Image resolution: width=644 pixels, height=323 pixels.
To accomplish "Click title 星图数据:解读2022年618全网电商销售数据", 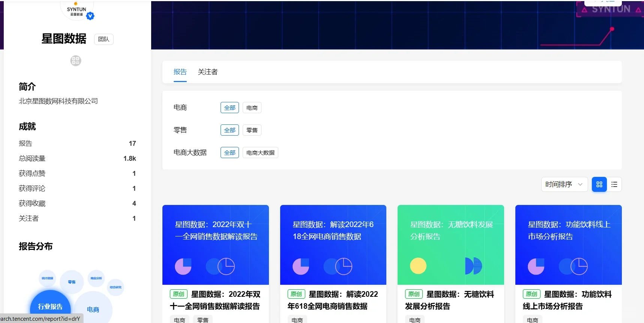I will [x=333, y=300].
